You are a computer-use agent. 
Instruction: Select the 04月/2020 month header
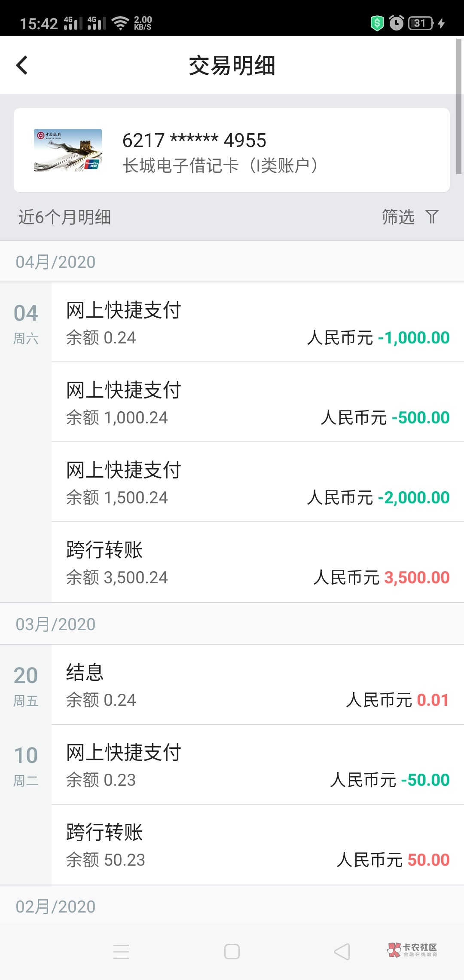point(56,262)
